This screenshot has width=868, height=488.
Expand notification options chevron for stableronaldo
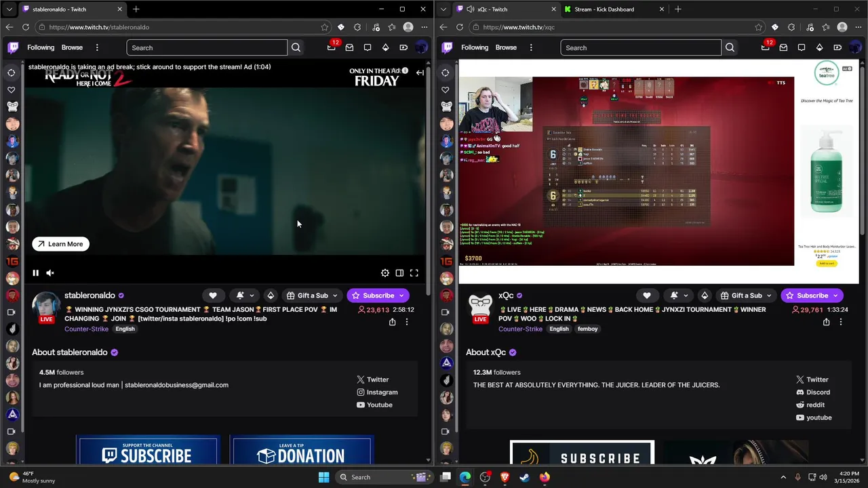tap(252, 296)
